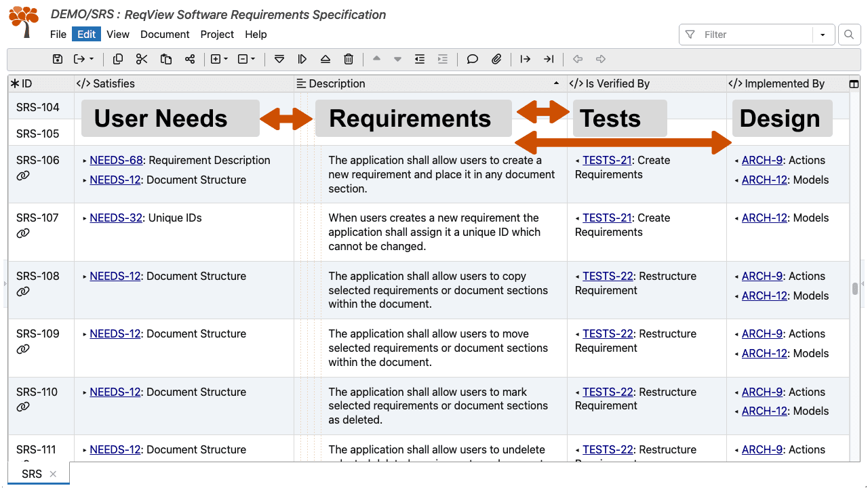This screenshot has height=488, width=868.
Task: Attach a file to the requirement
Action: 496,59
